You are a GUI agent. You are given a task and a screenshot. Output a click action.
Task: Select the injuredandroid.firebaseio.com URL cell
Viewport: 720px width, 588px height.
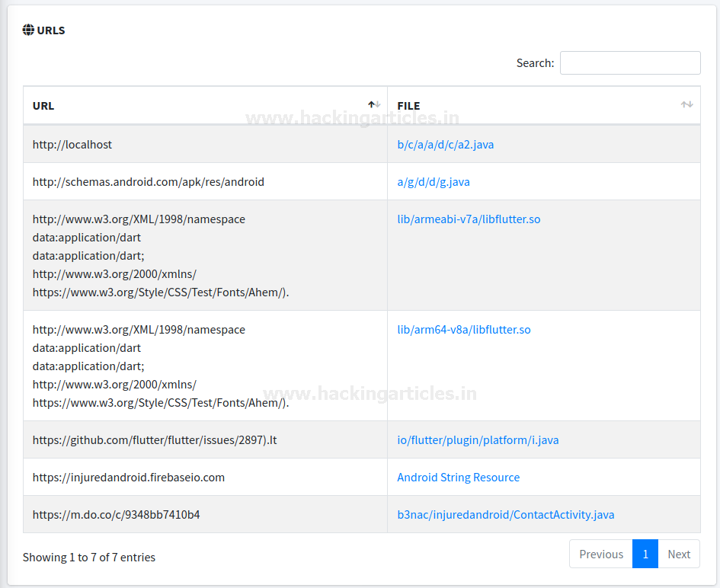coord(128,478)
